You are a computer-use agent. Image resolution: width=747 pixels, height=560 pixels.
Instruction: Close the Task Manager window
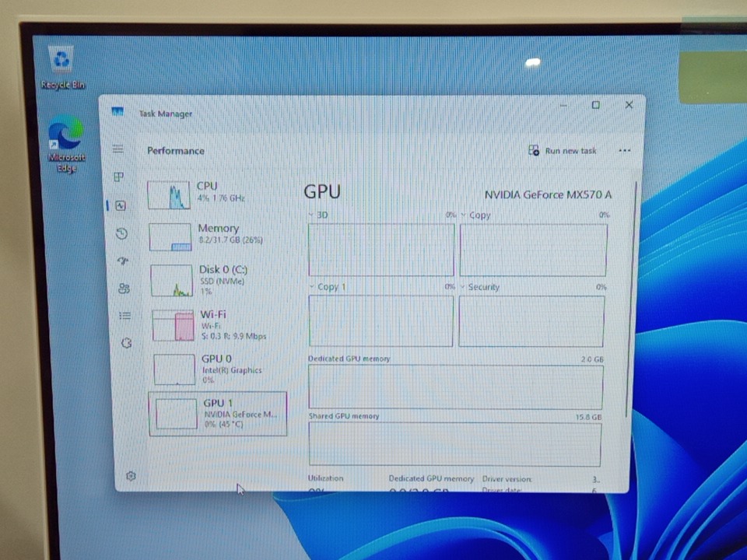(x=629, y=105)
